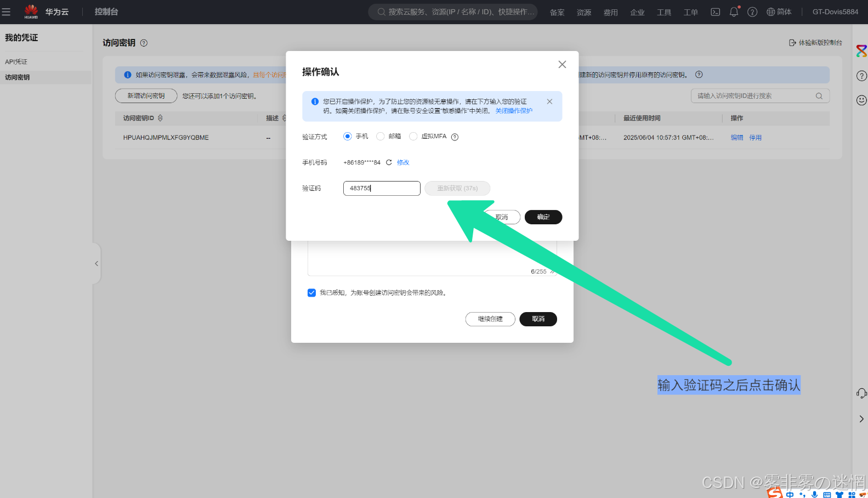Image resolution: width=868 pixels, height=498 pixels.
Task: Collapse the left sidebar with arrow handle
Action: (x=97, y=264)
